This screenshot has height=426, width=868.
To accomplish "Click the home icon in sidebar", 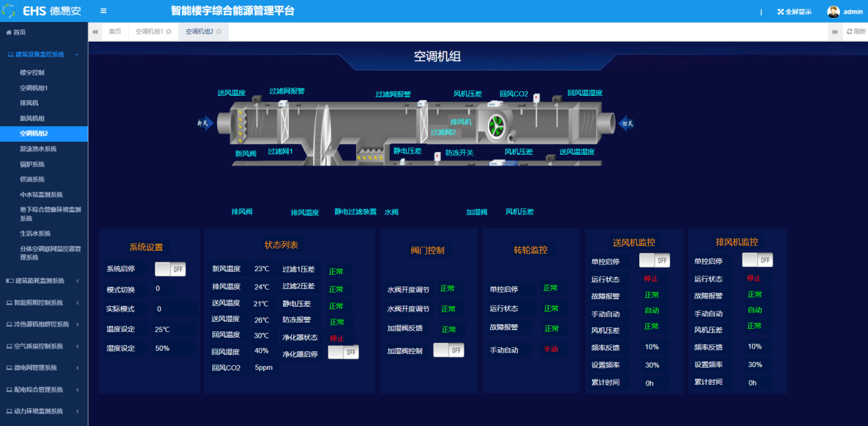I will click(9, 32).
